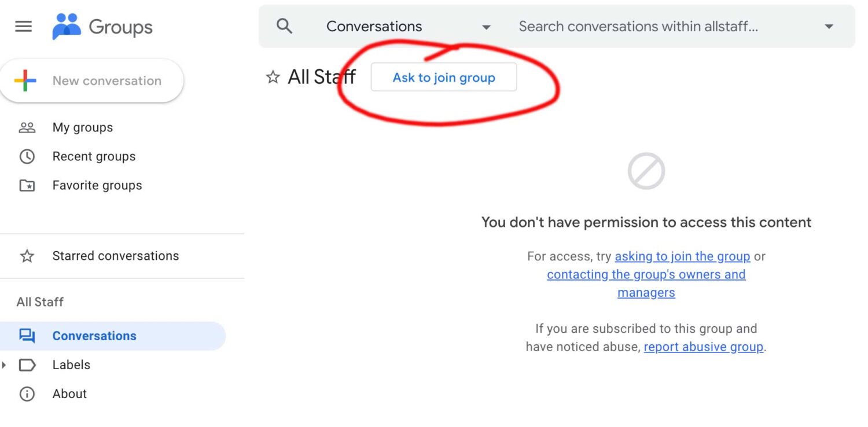Click the Recent groups clock icon
868x427 pixels.
(x=27, y=157)
